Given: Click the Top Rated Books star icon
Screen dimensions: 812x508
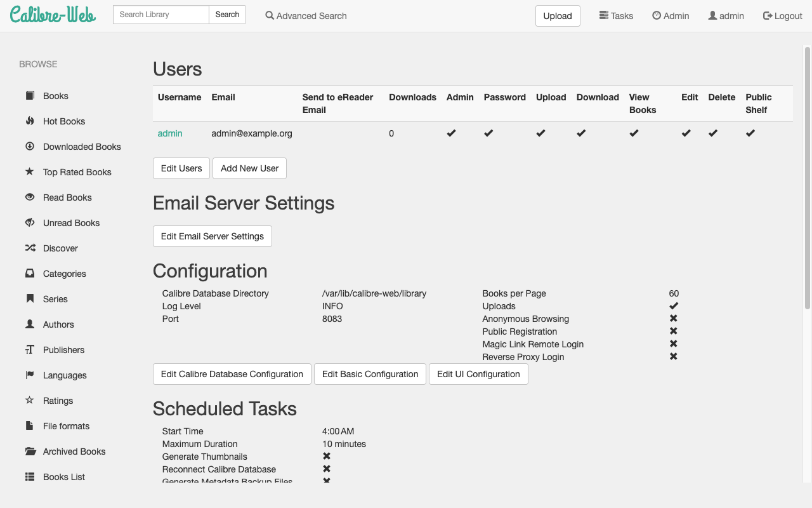Looking at the screenshot, I should pyautogui.click(x=30, y=171).
